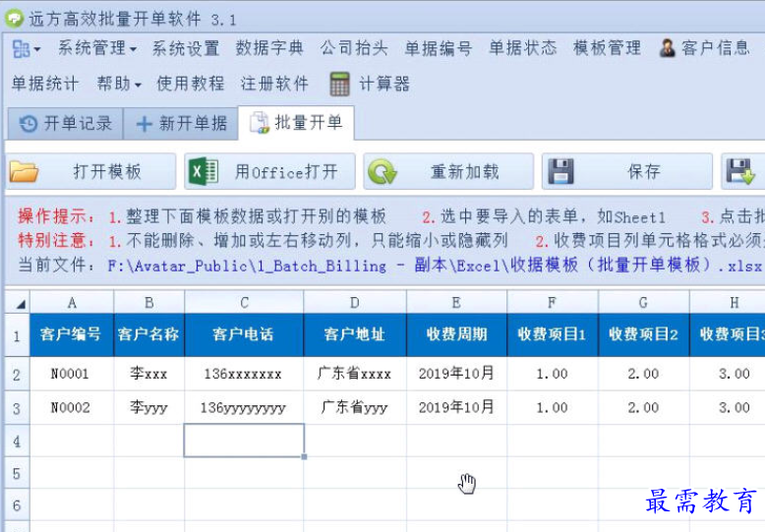Select column E header
Image resolution: width=765 pixels, height=532 pixels.
point(456,303)
